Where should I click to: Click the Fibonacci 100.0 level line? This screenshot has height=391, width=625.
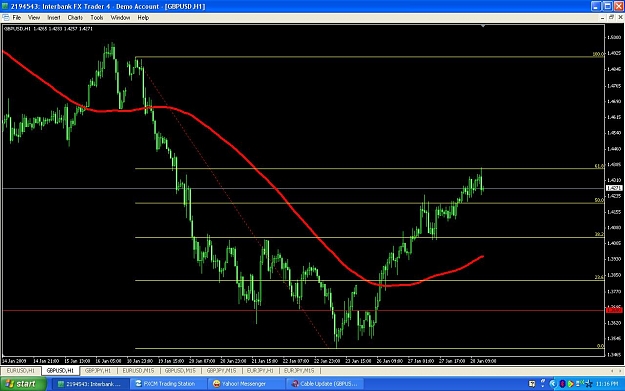point(369,57)
